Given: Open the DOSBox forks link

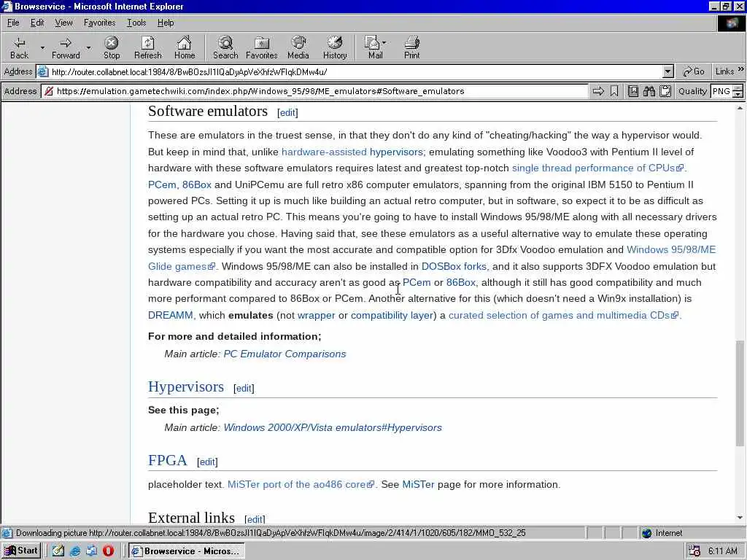Looking at the screenshot, I should tap(454, 266).
